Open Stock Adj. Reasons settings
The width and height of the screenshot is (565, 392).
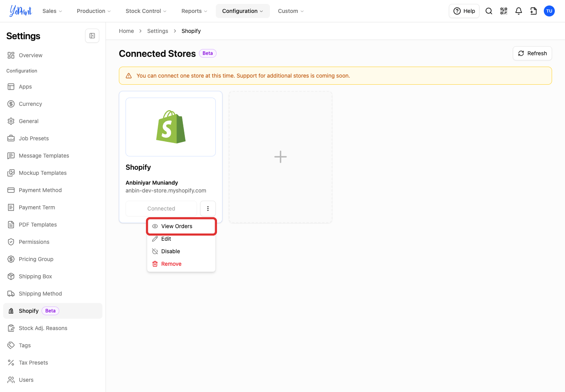(53, 328)
